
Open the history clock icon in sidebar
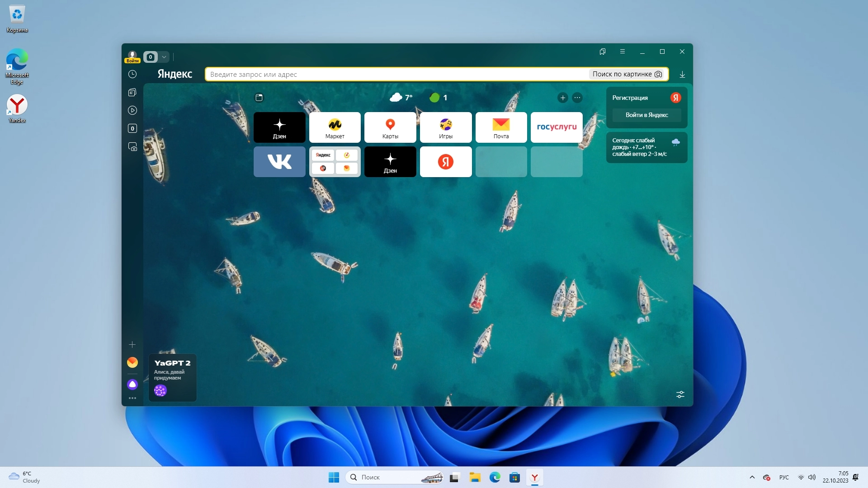click(132, 74)
